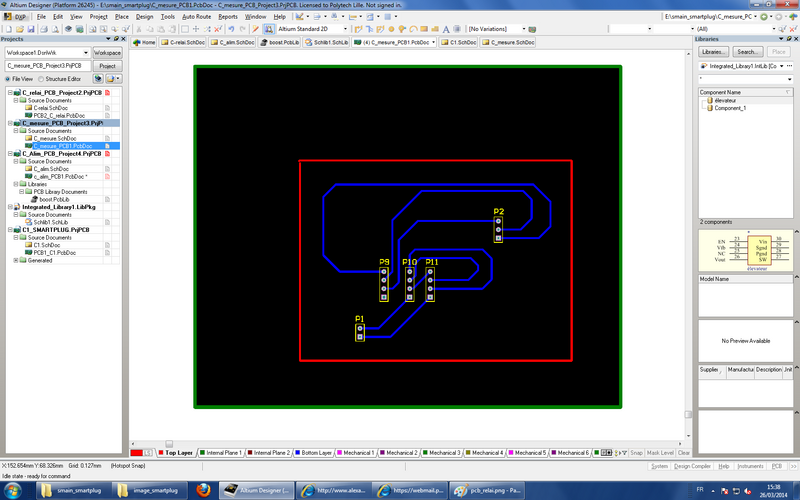Open the Auto Route menu
Screen dimensions: 800x500
(196, 17)
